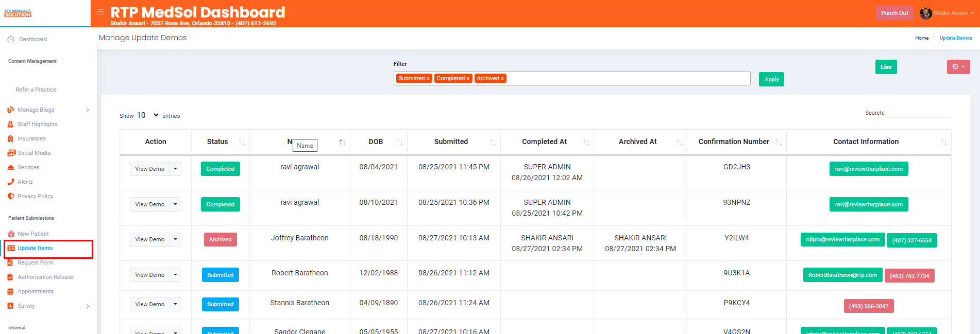Open View Demo dropdown arrow for Robert Baratheon
The height and width of the screenshot is (334, 980).
coord(176,275)
